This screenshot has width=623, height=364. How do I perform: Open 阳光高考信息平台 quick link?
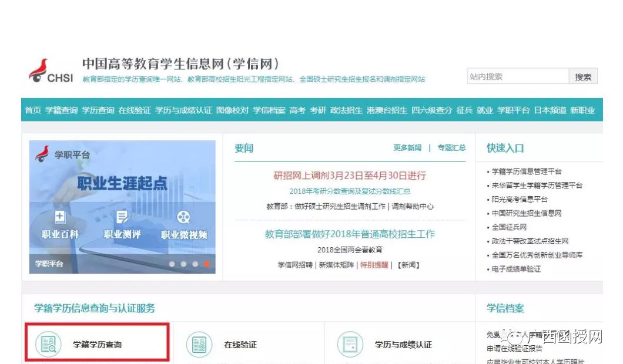520,199
